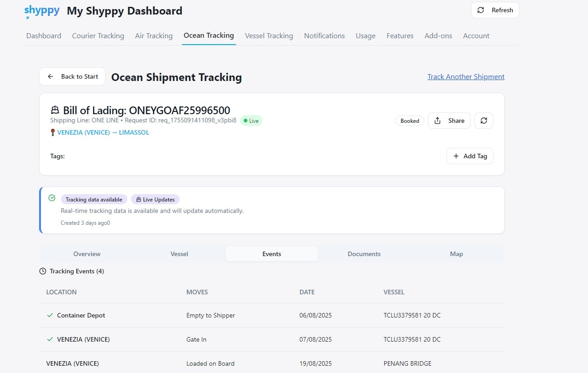588x373 pixels.
Task: Open the Track Another Shipment link
Action: pyautogui.click(x=466, y=76)
